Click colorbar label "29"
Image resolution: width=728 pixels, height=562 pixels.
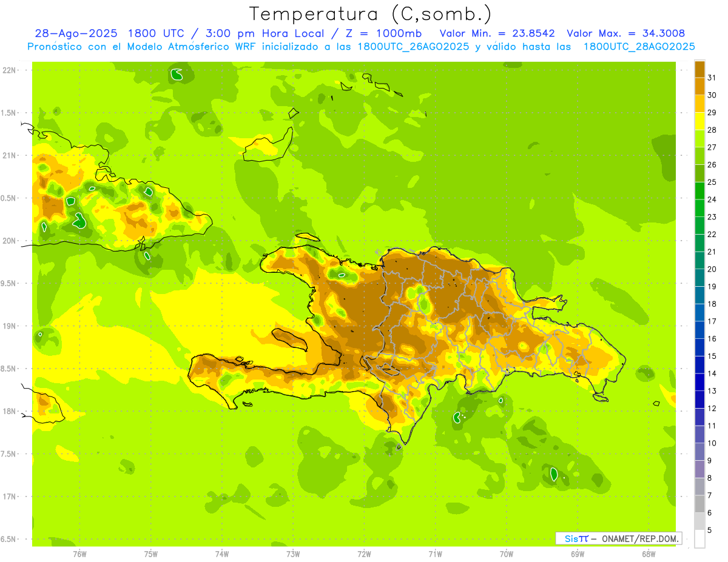(x=712, y=112)
